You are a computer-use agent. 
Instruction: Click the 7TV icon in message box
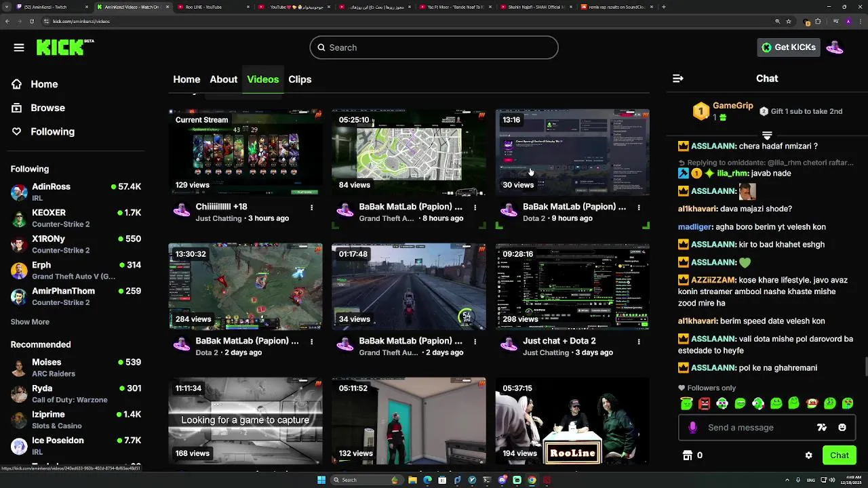click(x=822, y=428)
